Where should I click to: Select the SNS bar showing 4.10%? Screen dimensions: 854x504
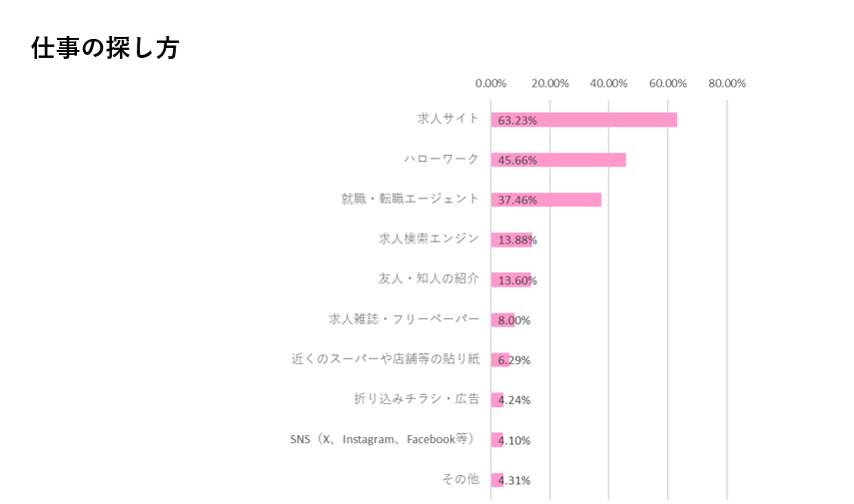point(496,439)
